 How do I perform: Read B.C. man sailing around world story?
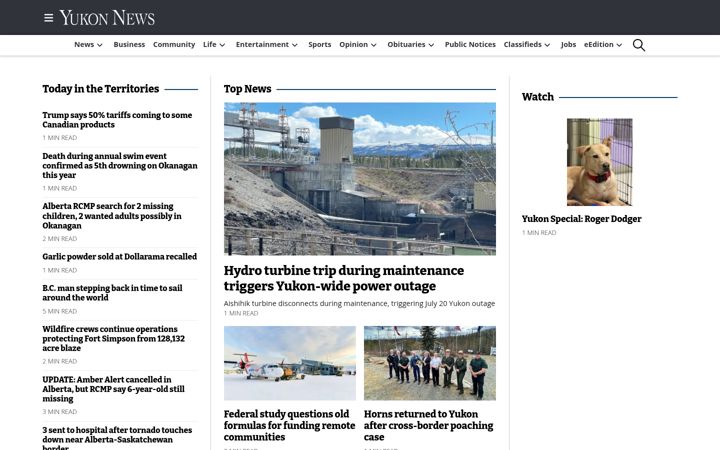(x=112, y=293)
